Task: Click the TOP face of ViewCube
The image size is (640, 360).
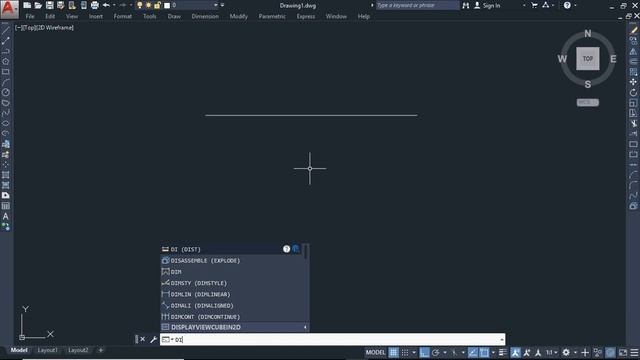Action: [588, 58]
